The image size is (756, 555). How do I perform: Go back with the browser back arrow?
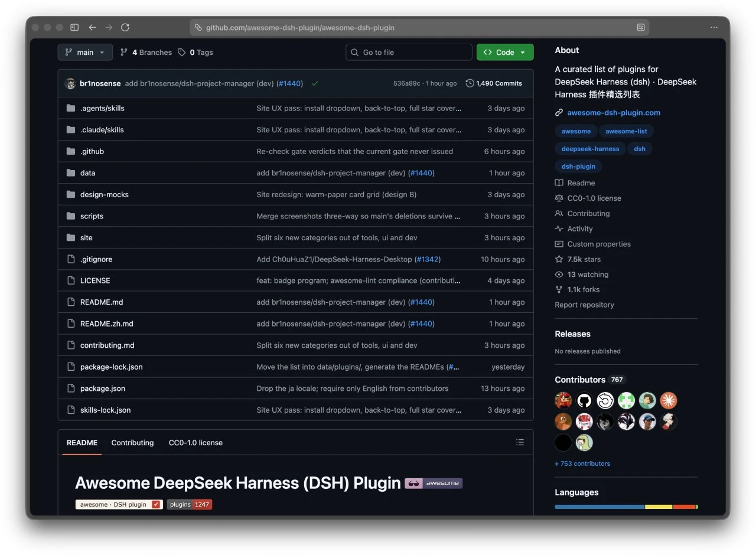tap(92, 27)
